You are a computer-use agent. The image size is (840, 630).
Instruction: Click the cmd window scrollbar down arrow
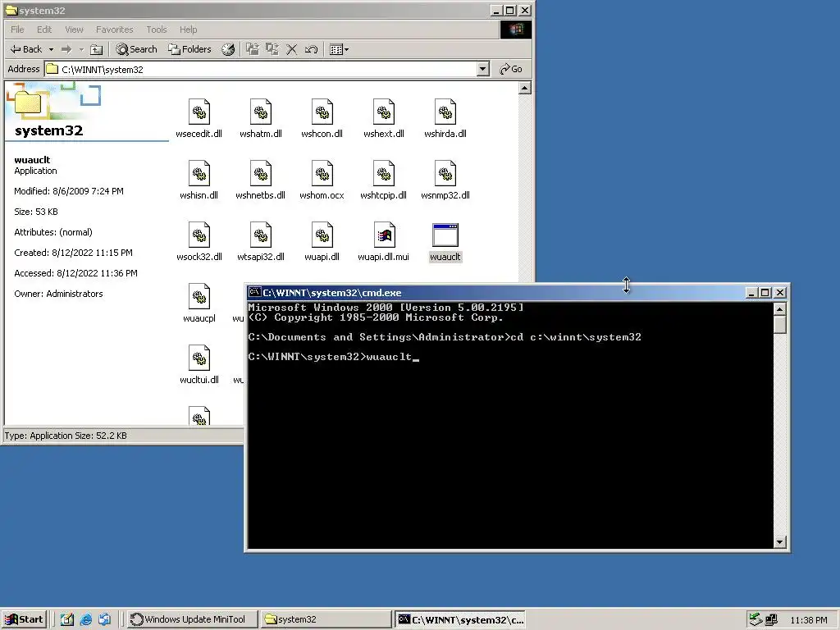780,542
